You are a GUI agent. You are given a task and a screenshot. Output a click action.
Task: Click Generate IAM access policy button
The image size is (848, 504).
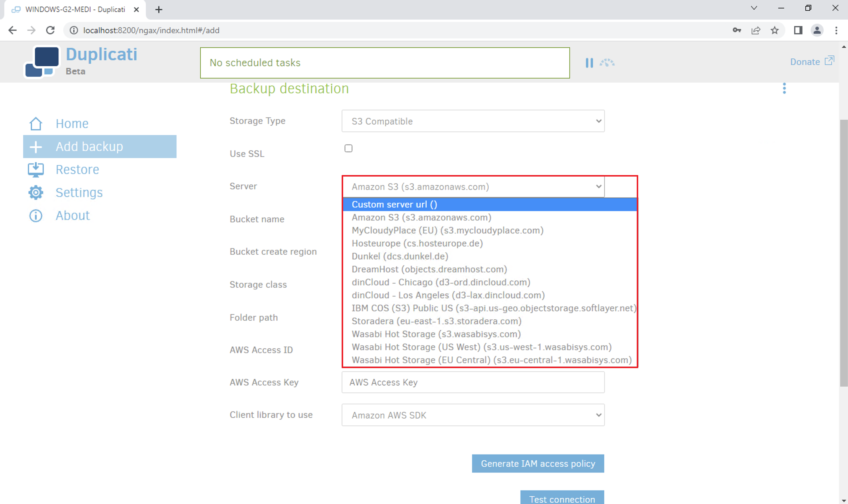pyautogui.click(x=538, y=464)
